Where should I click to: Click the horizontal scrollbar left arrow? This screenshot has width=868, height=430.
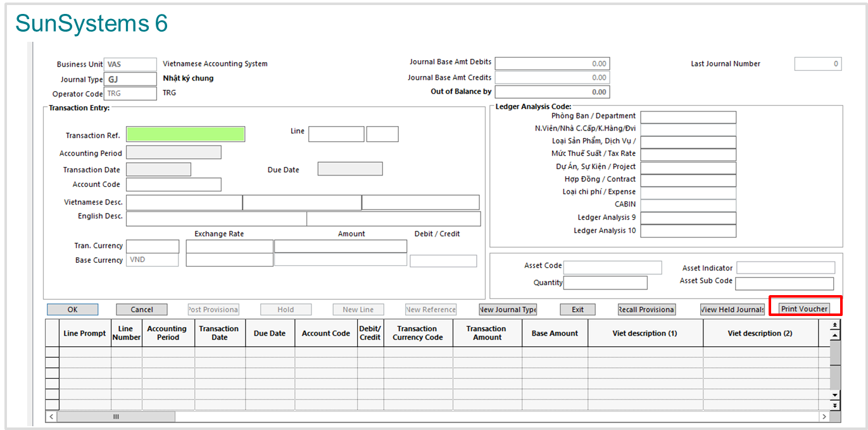point(51,417)
